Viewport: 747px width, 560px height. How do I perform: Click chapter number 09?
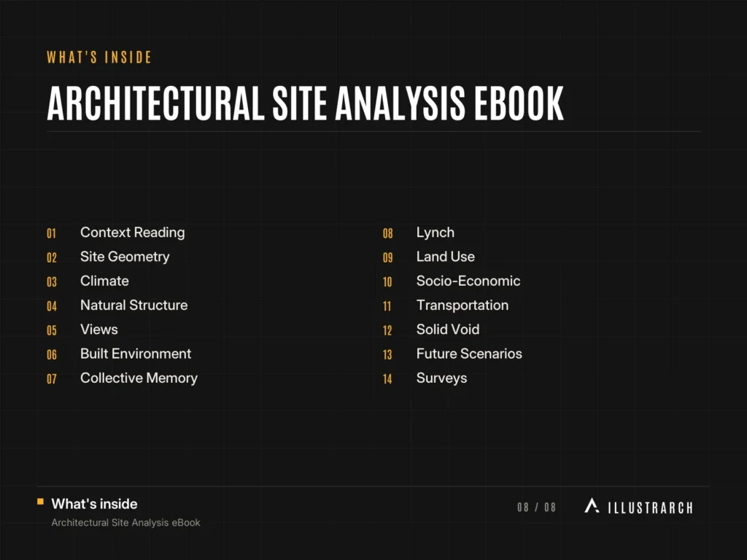pyautogui.click(x=388, y=257)
